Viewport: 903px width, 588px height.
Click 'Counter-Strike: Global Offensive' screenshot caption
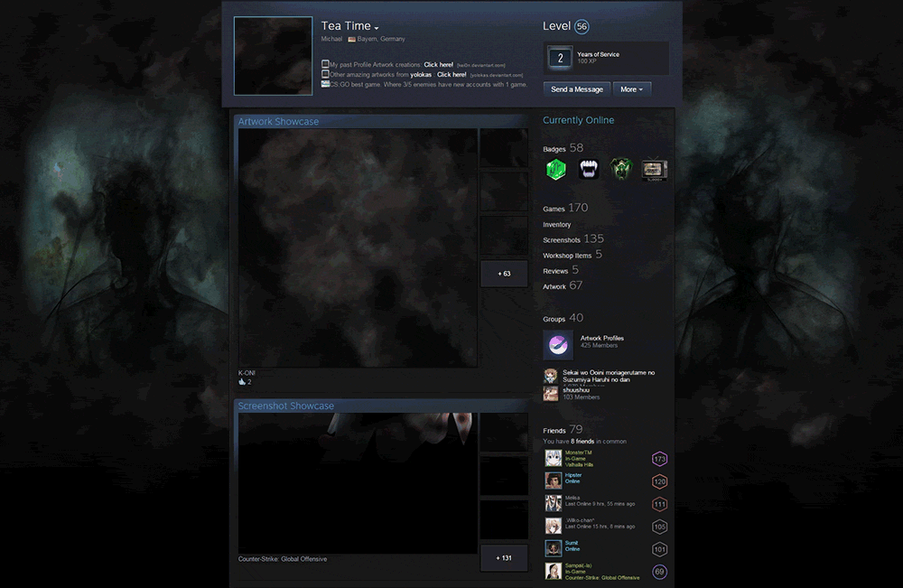[282, 559]
